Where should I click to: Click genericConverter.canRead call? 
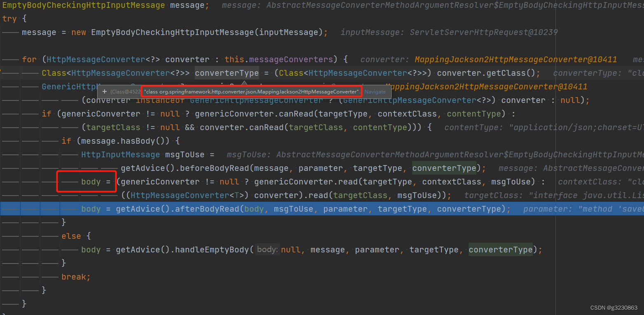coord(254,114)
